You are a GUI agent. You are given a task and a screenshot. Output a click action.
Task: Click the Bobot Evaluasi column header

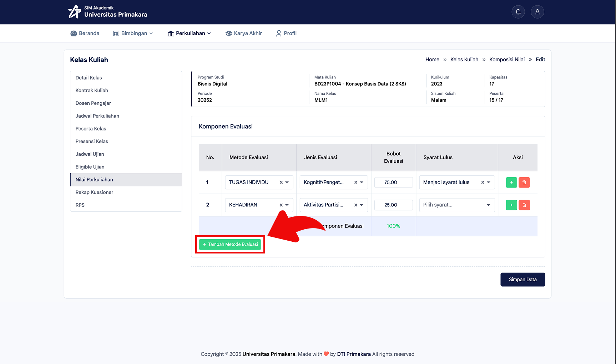click(393, 157)
